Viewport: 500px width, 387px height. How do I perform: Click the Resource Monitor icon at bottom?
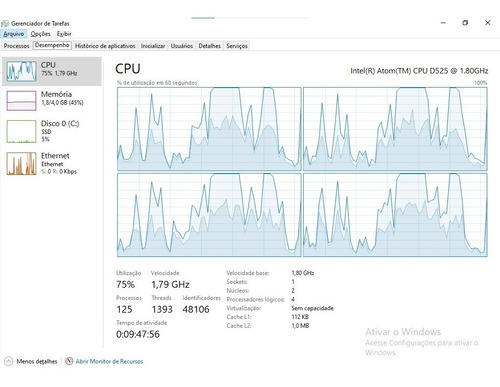[69, 361]
